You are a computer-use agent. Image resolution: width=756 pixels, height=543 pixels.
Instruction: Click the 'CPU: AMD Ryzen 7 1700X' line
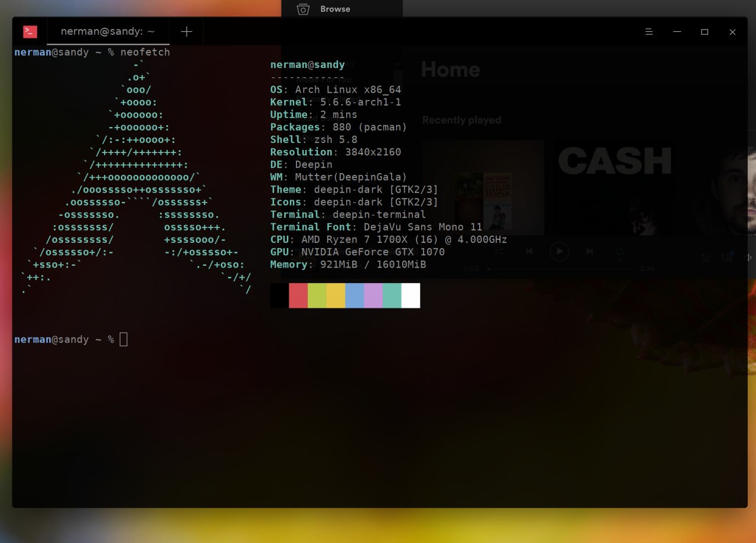(x=389, y=239)
